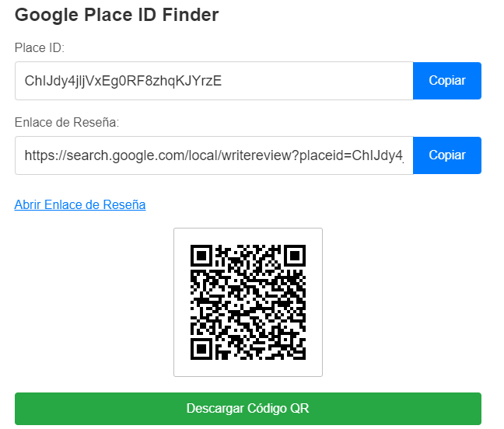The height and width of the screenshot is (429, 504).
Task: Copy the Place ID with its Copiar button
Action: tap(447, 81)
